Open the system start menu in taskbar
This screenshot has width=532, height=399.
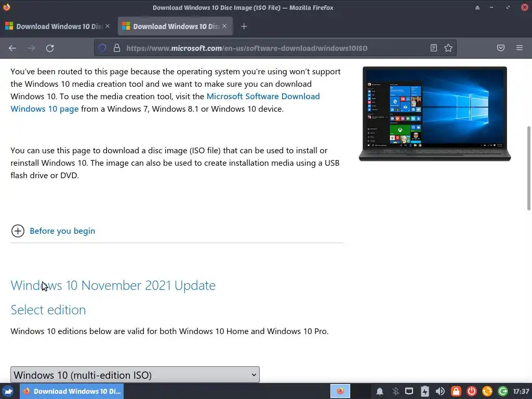[8, 391]
